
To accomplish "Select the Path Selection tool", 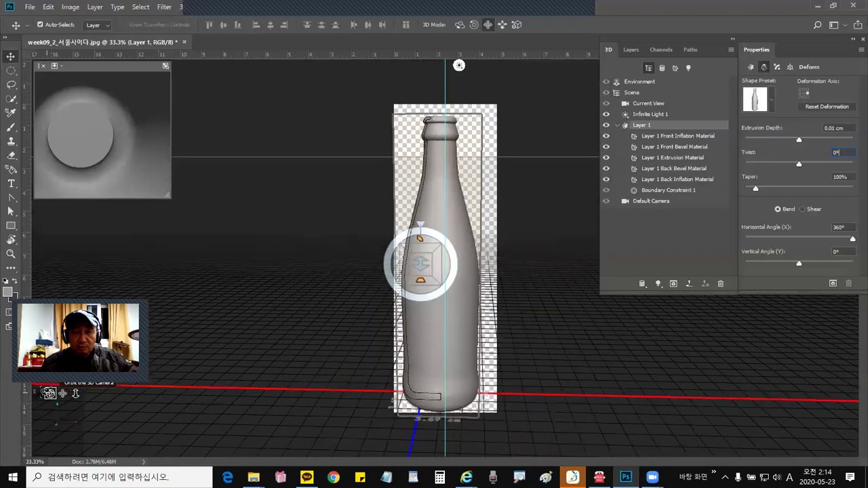I will pyautogui.click(x=11, y=211).
